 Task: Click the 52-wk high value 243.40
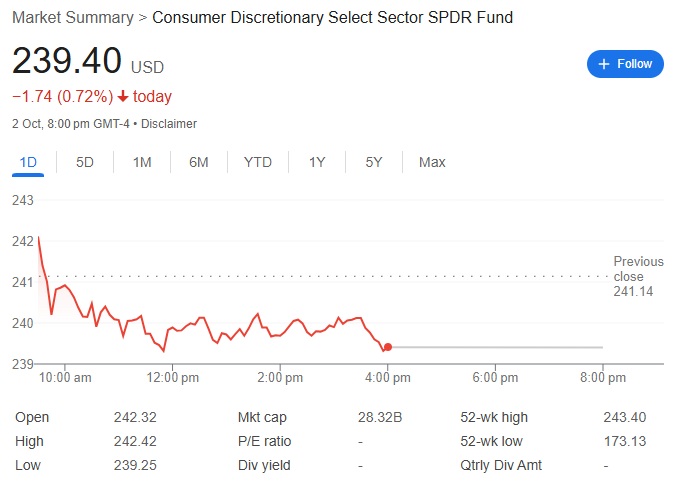[x=624, y=417]
